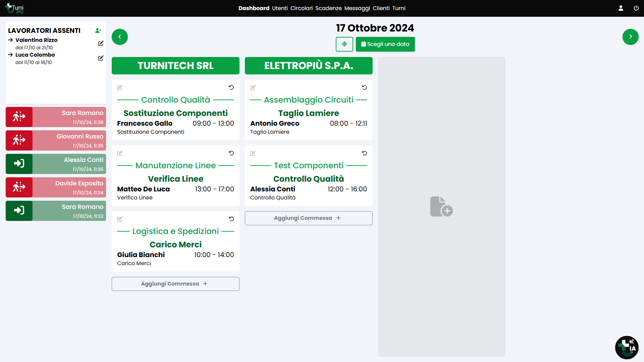Click the walking-out icon on Sara Romano's red entry

(x=19, y=117)
